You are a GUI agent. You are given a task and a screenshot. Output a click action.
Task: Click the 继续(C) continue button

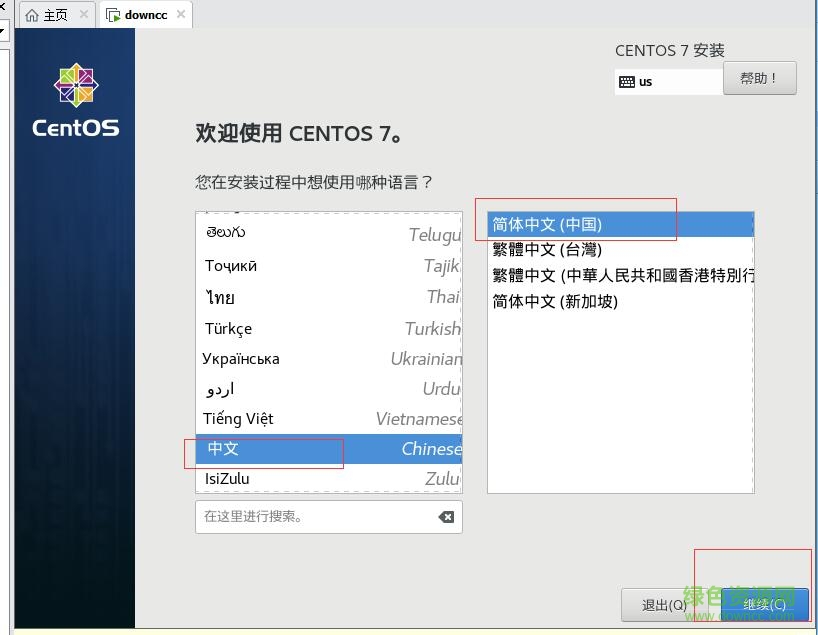tap(764, 604)
